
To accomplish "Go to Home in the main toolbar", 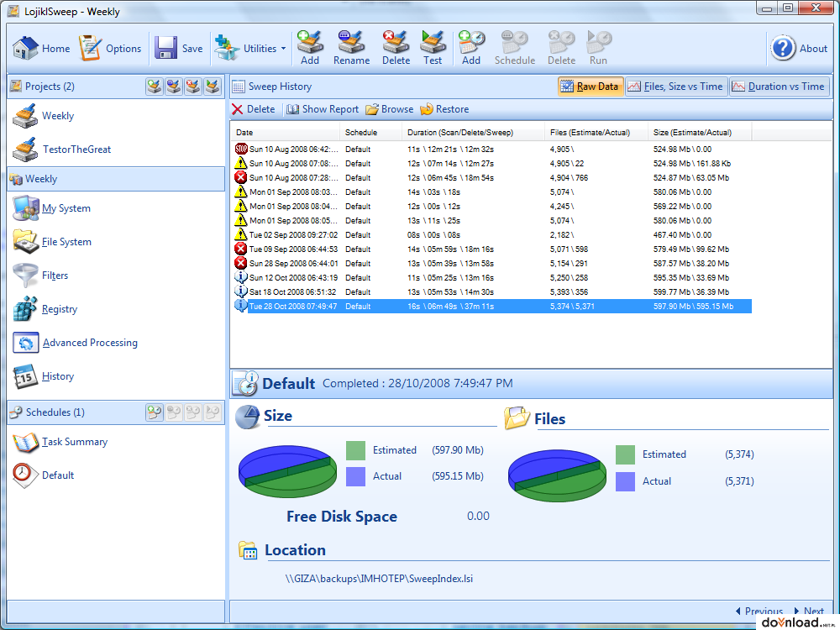I will [x=41, y=48].
